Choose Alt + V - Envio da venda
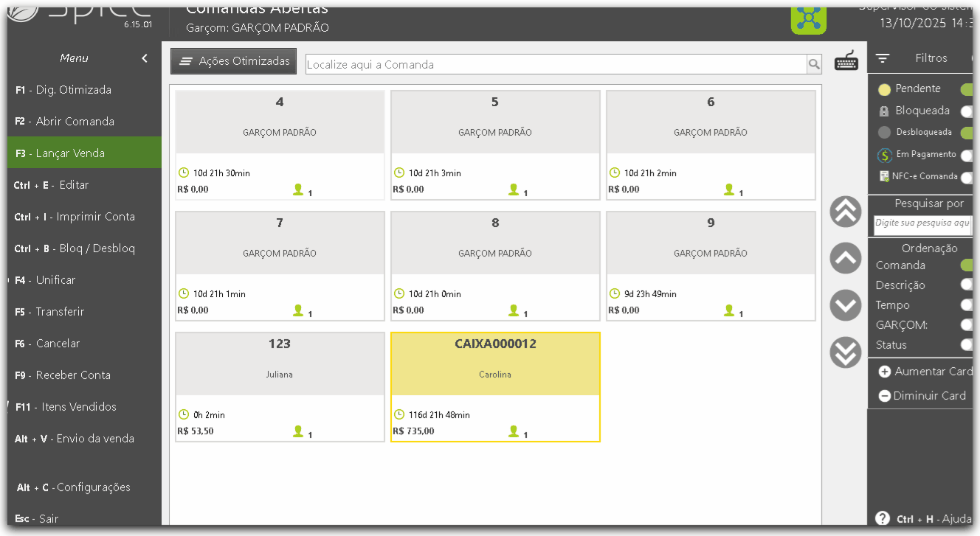The height and width of the screenshot is (536, 980). coord(84,439)
